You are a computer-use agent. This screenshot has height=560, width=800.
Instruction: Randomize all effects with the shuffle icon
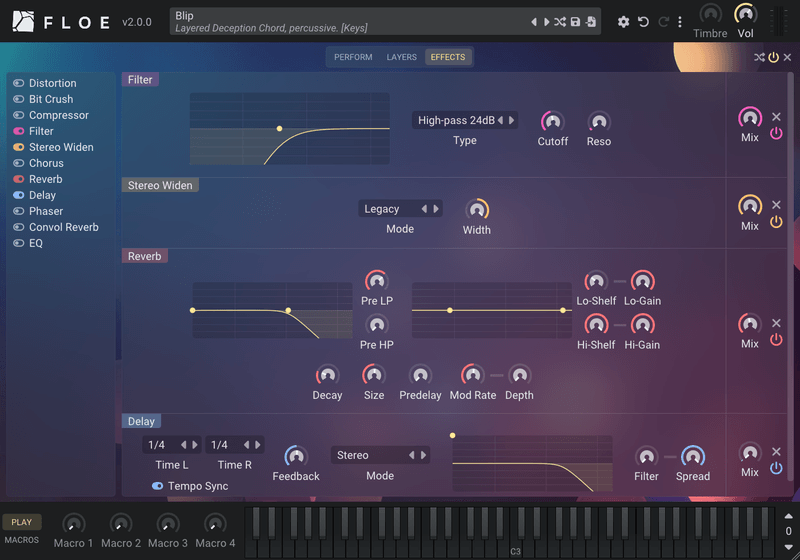pos(759,57)
